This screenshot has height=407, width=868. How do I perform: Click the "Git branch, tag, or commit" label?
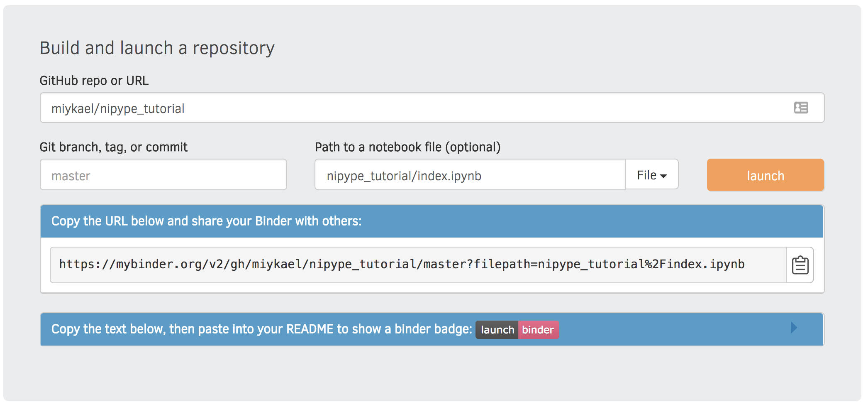(x=113, y=147)
